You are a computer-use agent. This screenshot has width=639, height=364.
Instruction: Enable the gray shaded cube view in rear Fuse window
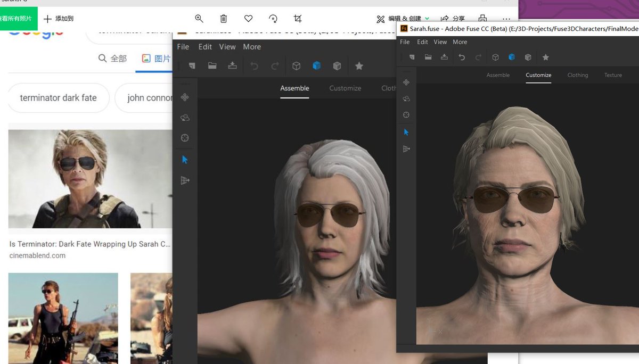click(337, 66)
